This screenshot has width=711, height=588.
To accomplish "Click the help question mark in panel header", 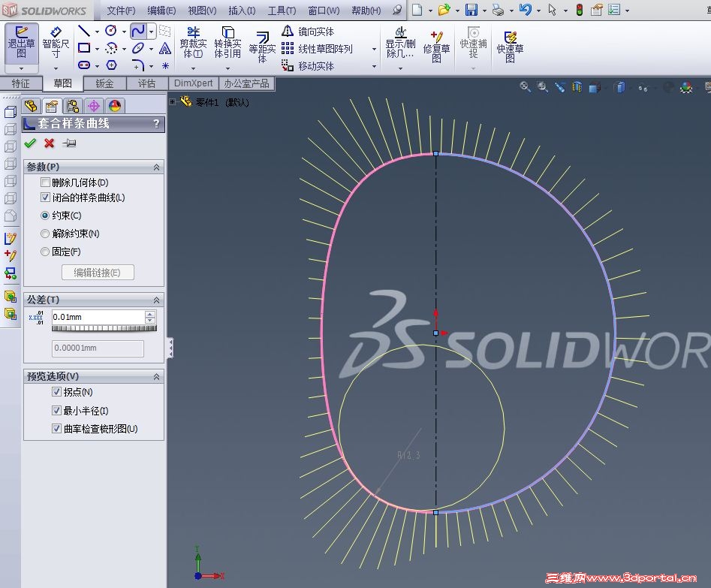I will (156, 123).
